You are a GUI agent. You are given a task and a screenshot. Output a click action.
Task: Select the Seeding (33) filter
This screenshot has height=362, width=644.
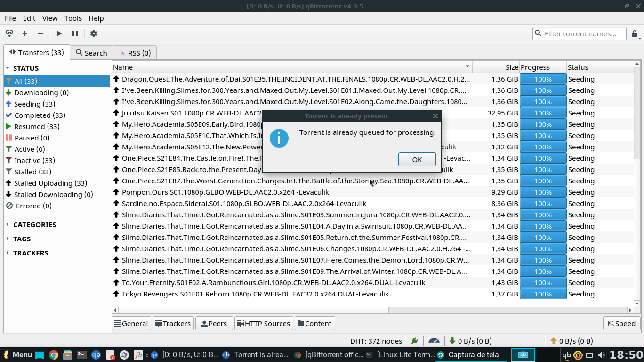[x=57, y=104]
